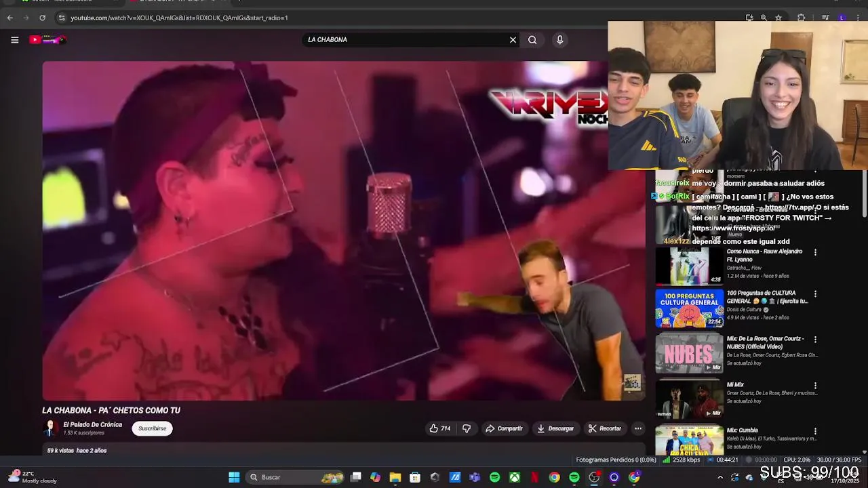Screen dimensions: 868x488
Task: Open options menu for 100 Preguntas video
Action: (815, 294)
